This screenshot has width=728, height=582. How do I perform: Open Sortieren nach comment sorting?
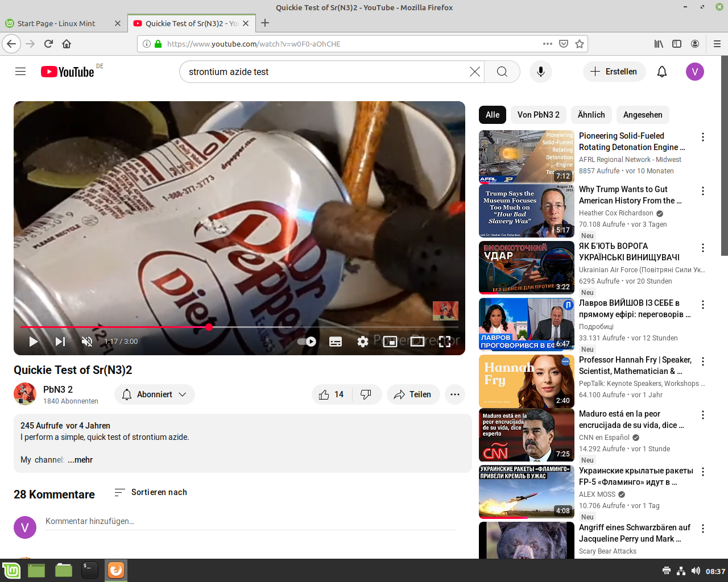point(151,492)
